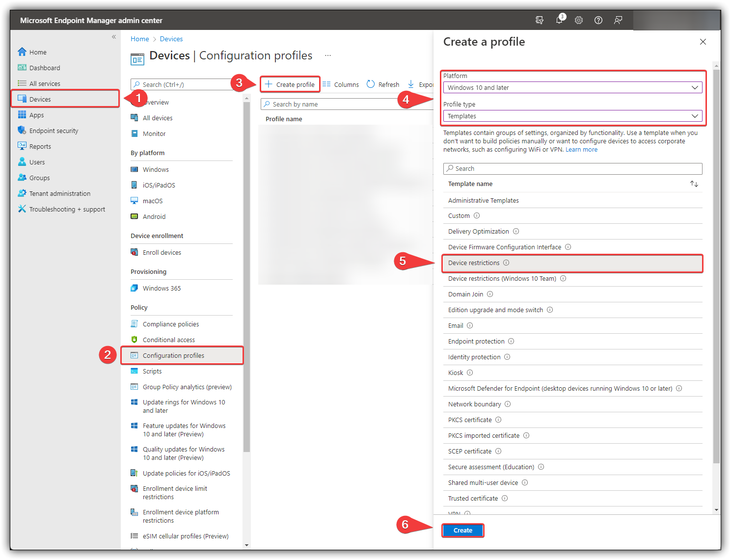Expand the Platform dropdown
The height and width of the screenshot is (560, 731).
(572, 87)
